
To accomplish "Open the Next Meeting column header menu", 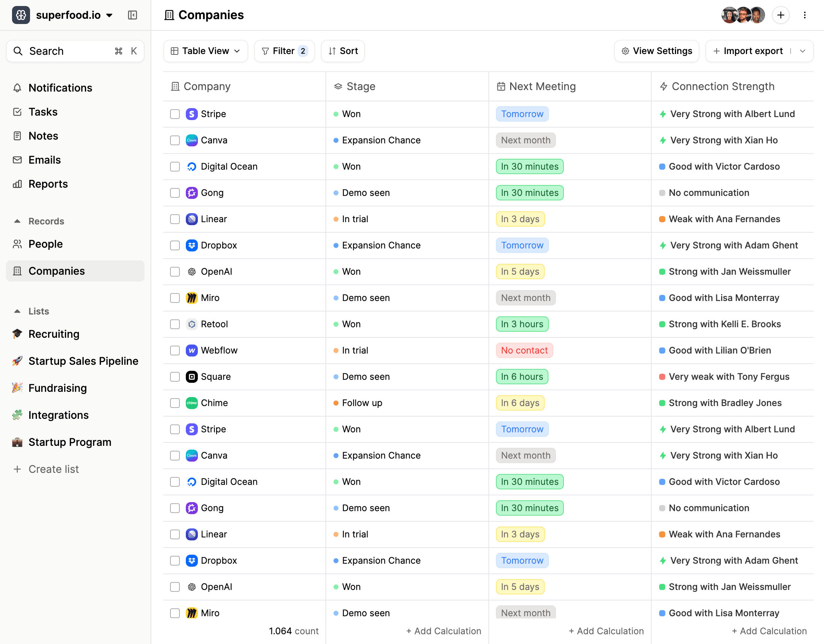I will (x=570, y=86).
